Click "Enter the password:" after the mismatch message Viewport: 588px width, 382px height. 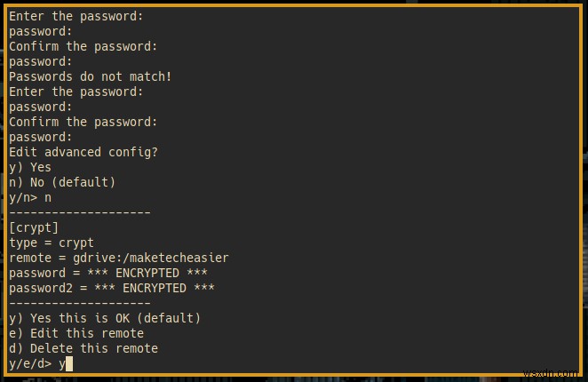pyautogui.click(x=75, y=92)
